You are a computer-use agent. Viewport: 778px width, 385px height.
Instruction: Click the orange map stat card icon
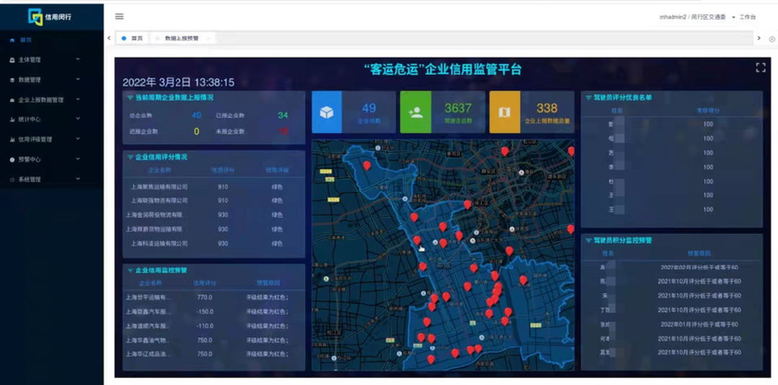(x=505, y=112)
